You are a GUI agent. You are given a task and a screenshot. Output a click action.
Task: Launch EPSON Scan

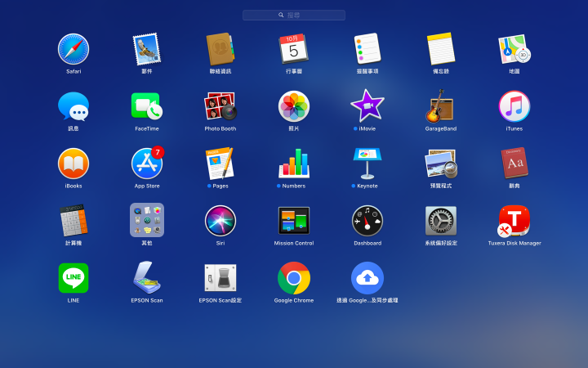tap(147, 278)
